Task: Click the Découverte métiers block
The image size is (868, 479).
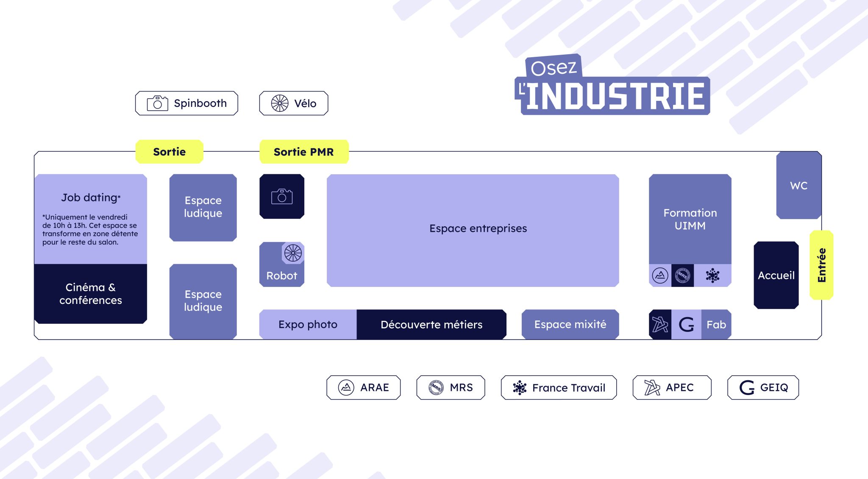Action: coord(431,325)
